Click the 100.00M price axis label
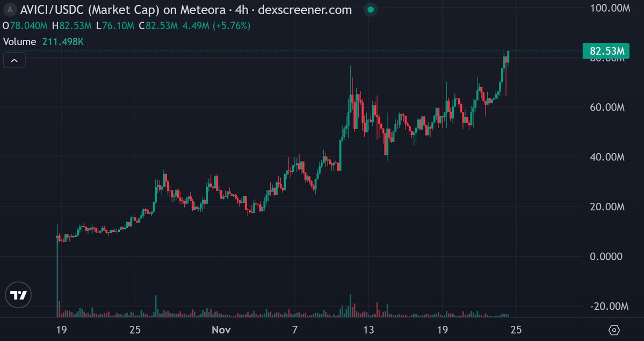 609,8
